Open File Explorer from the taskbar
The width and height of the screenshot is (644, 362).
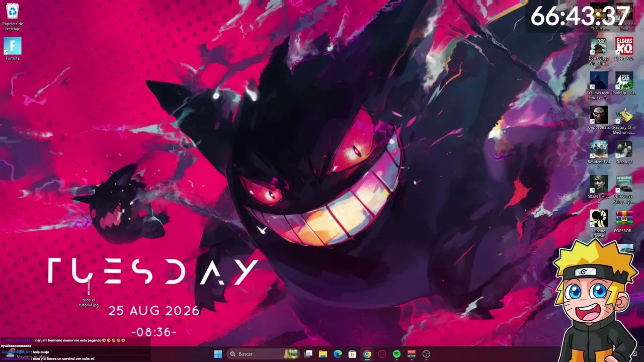click(x=323, y=354)
